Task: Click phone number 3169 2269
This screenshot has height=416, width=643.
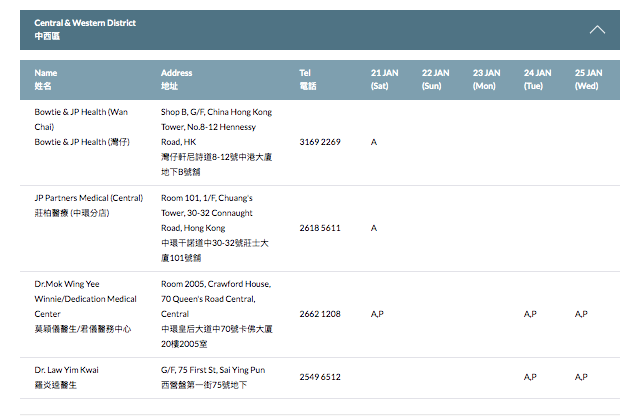Action: pyautogui.click(x=320, y=142)
